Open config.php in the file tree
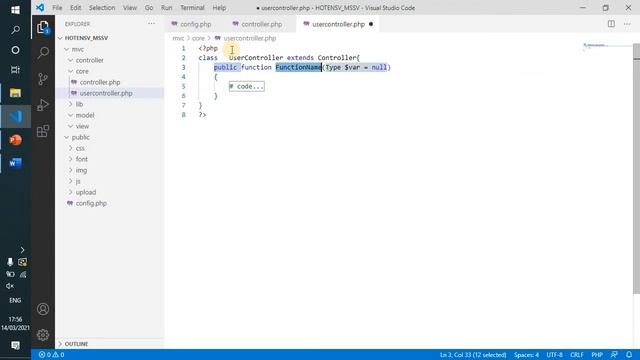The width and height of the screenshot is (640, 360). click(x=91, y=203)
